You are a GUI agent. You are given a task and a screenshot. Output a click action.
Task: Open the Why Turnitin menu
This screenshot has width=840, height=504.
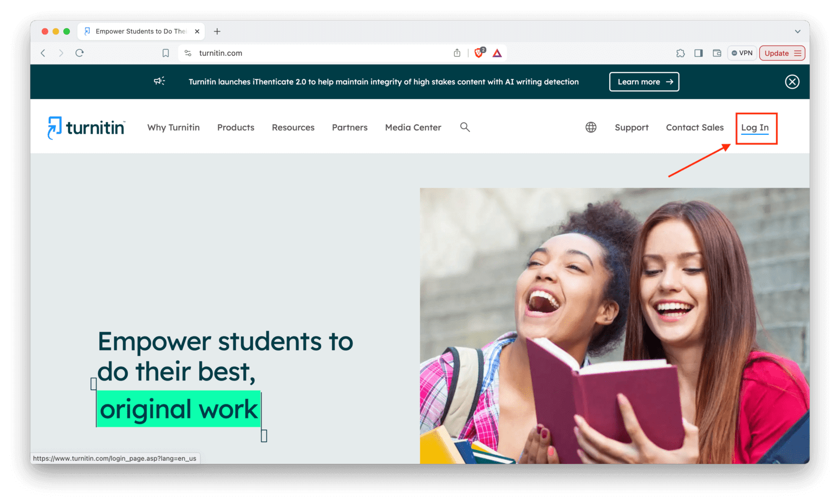pos(173,127)
